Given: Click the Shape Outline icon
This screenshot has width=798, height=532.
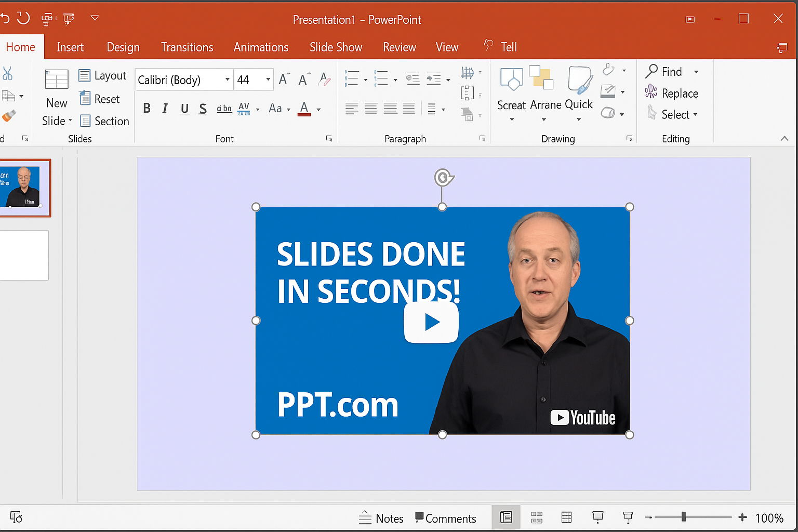Looking at the screenshot, I should [x=608, y=91].
